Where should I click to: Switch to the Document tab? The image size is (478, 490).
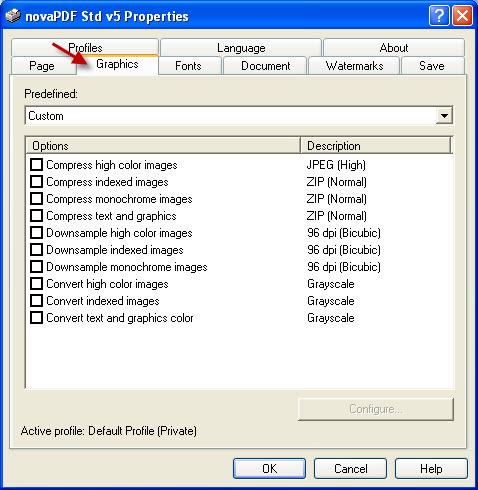(265, 66)
